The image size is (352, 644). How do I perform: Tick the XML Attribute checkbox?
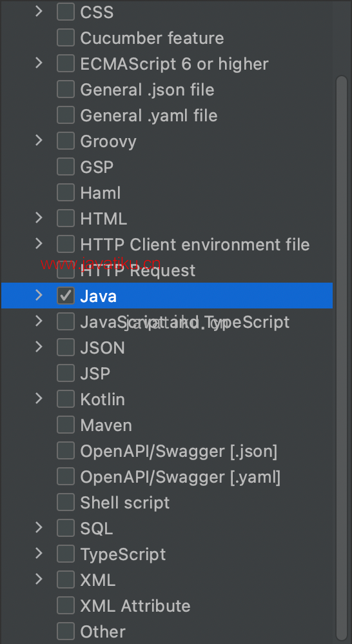click(66, 606)
